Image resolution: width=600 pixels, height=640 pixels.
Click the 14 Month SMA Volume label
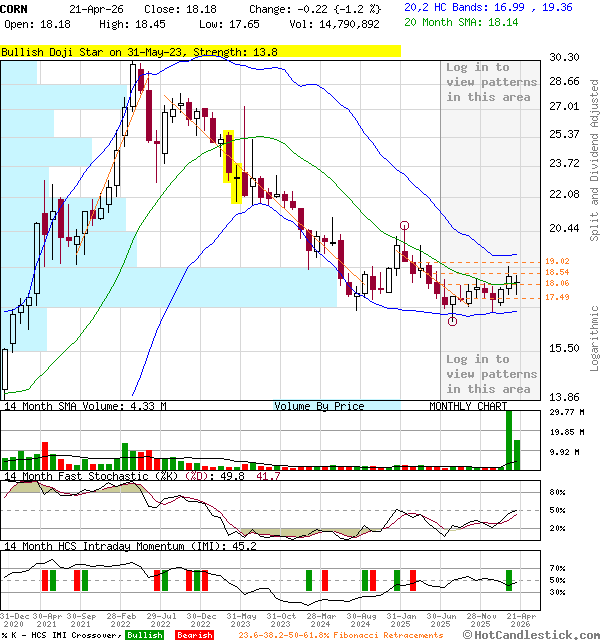(83, 406)
